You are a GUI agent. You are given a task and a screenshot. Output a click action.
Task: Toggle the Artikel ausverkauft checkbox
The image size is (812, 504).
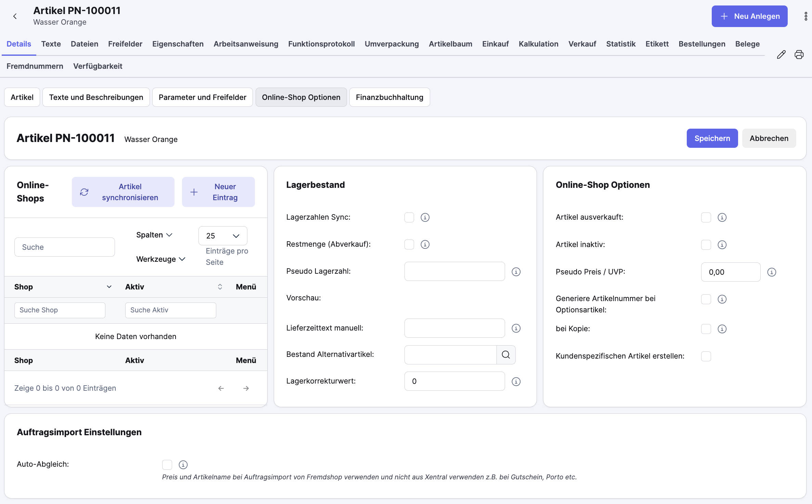[x=706, y=217]
